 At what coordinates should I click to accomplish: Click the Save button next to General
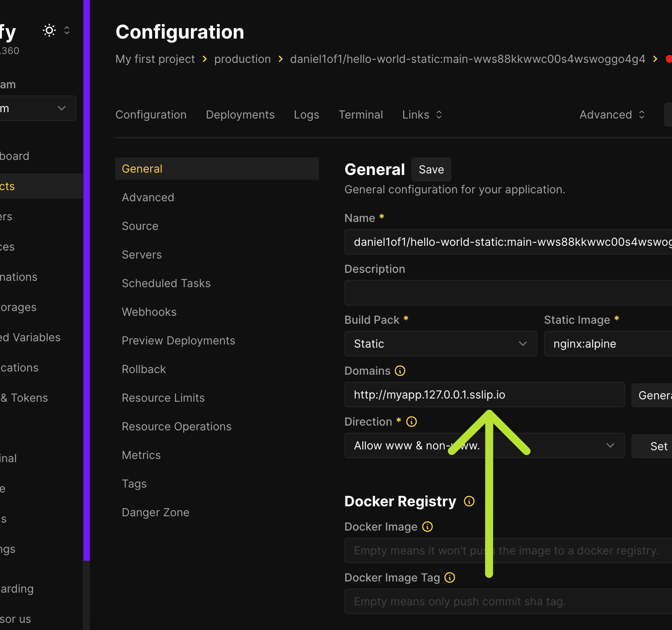[431, 169]
